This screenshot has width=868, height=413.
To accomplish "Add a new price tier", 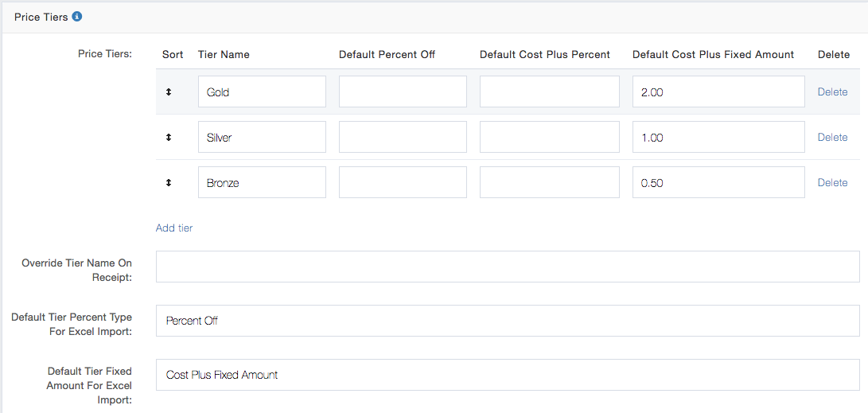I will [174, 228].
